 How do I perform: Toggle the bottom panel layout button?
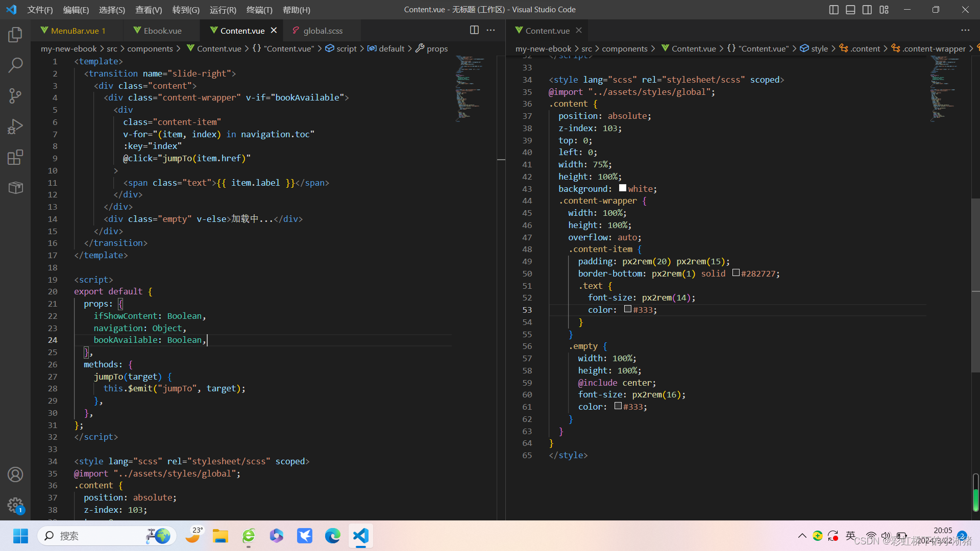[x=850, y=10]
